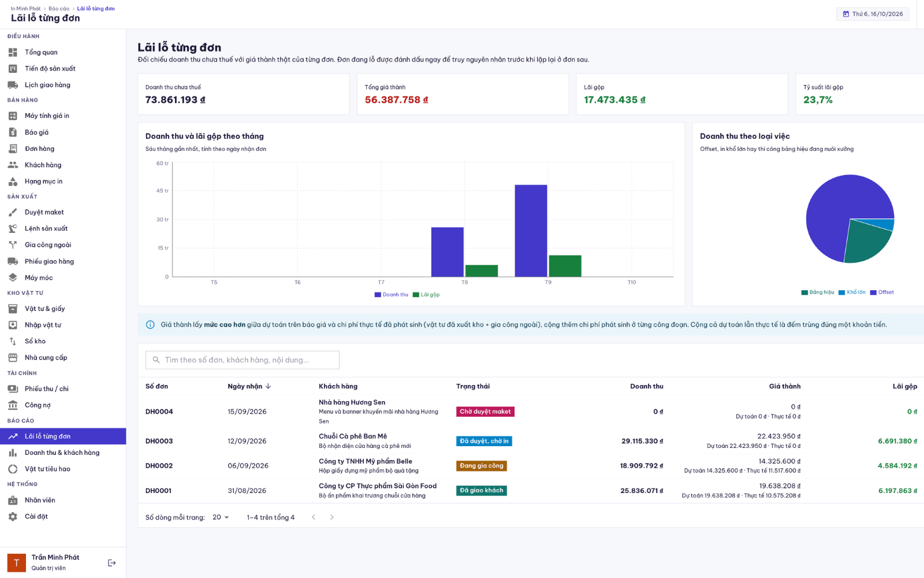The width and height of the screenshot is (924, 578).
Task: Click the Nhà cung cấp store icon
Action: point(13,358)
